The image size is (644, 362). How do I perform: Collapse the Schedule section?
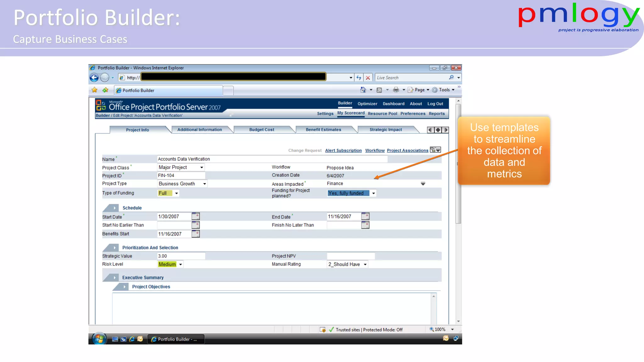114,208
